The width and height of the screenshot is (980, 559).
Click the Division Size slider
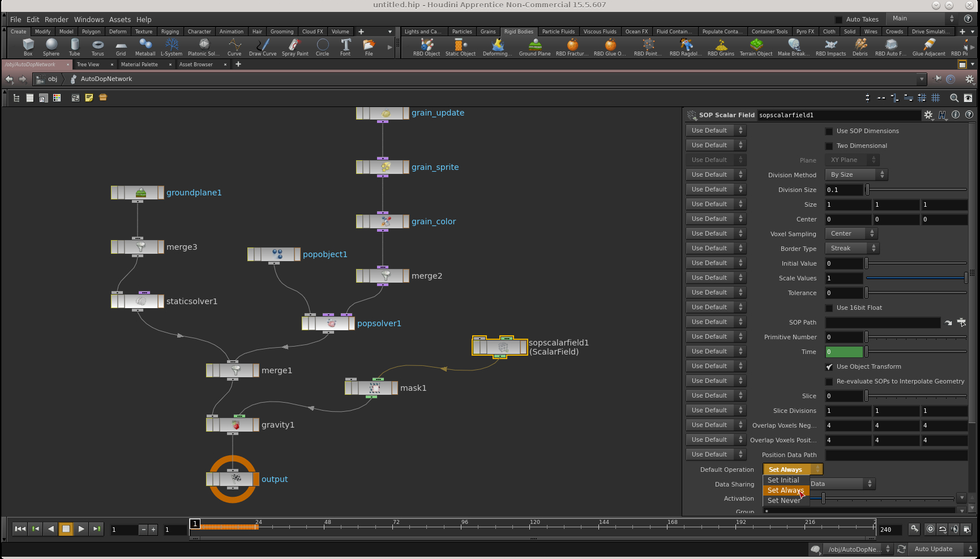click(917, 190)
